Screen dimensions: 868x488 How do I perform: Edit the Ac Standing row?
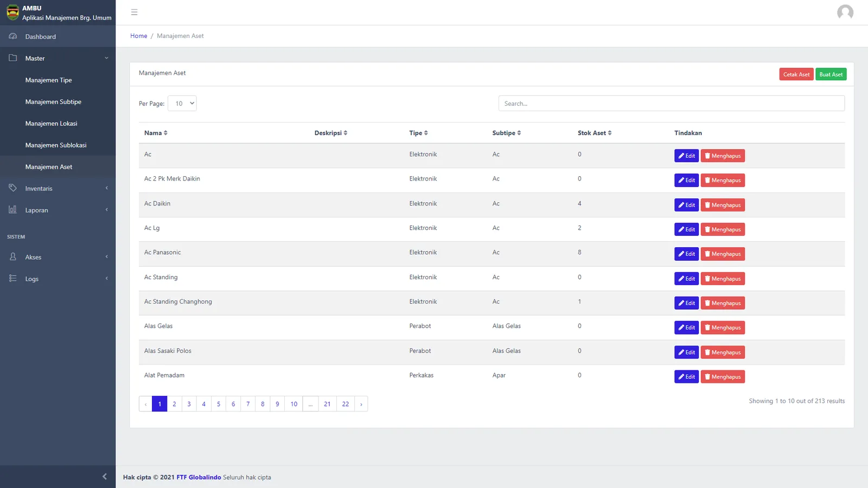coord(686,279)
